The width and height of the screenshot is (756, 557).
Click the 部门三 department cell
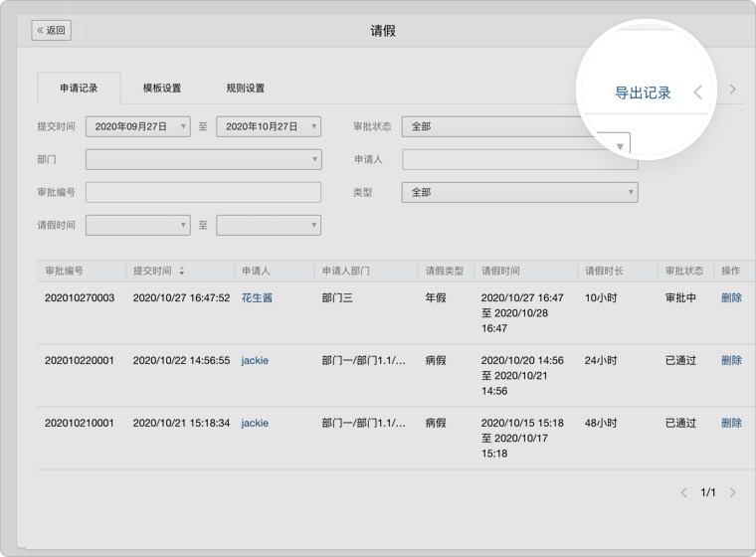click(x=337, y=298)
